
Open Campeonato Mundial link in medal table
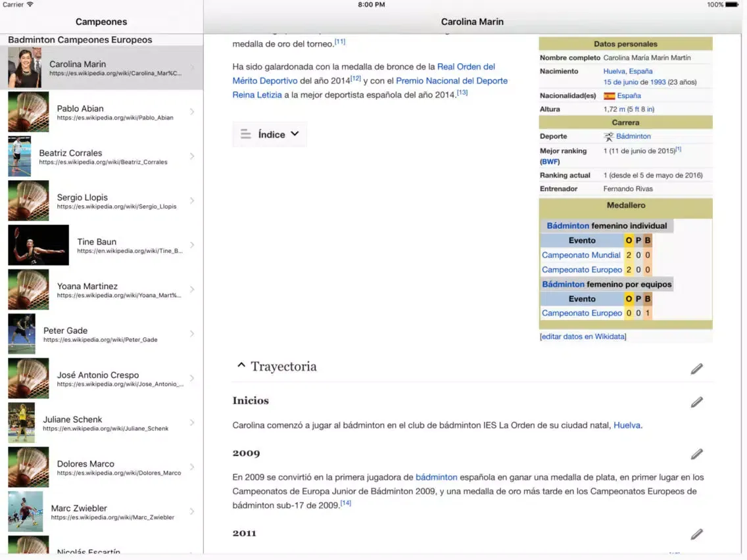pos(581,255)
